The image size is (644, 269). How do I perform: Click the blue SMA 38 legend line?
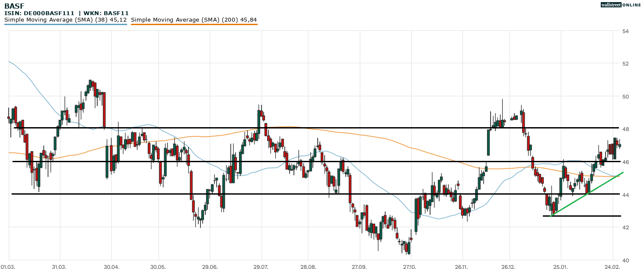tap(65, 24)
